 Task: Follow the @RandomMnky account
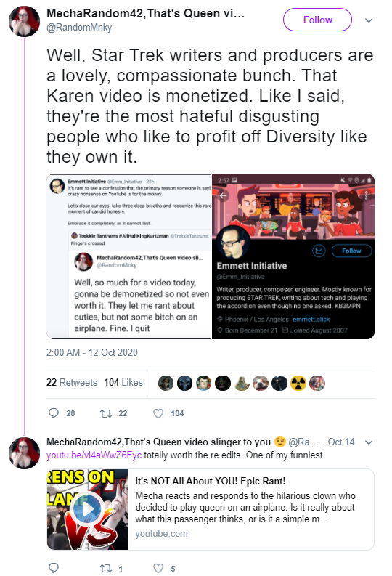click(317, 20)
